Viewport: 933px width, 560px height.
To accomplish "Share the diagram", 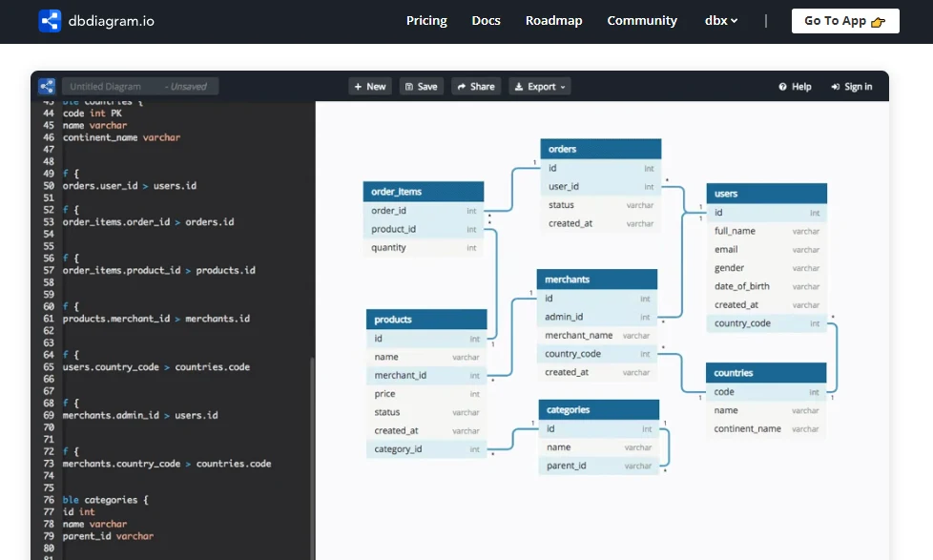I will pos(476,86).
